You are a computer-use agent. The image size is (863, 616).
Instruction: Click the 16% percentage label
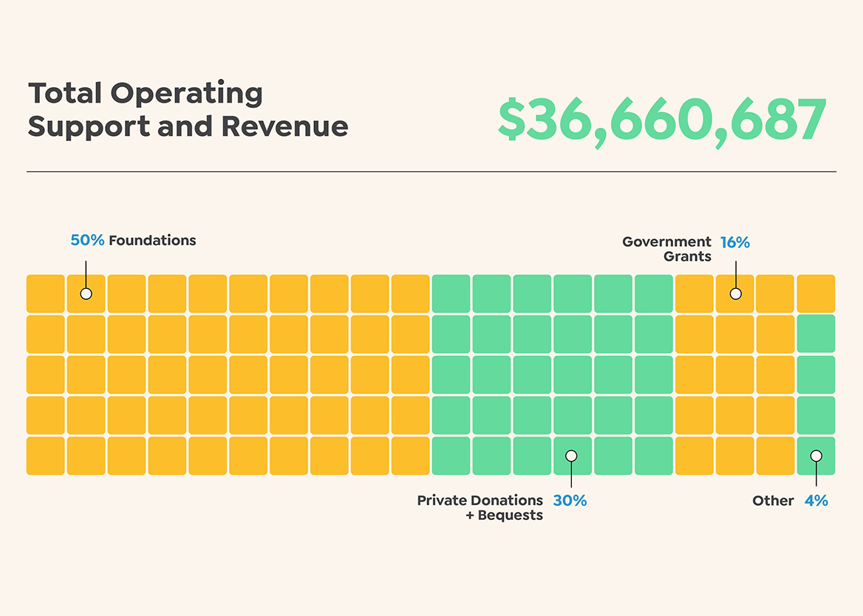734,242
